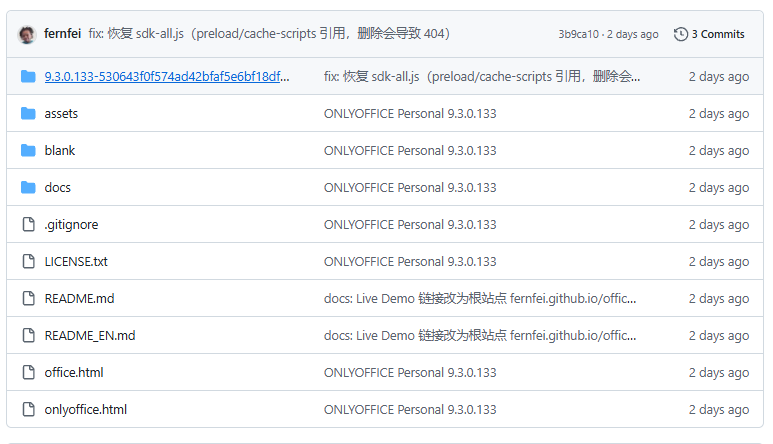Open the README_EN.md file

[x=90, y=336]
